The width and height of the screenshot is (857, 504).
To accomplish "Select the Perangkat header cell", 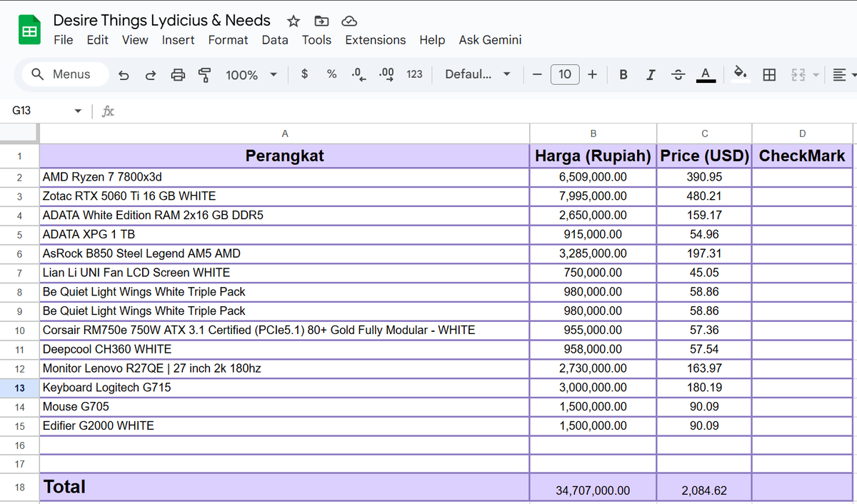I will click(285, 156).
